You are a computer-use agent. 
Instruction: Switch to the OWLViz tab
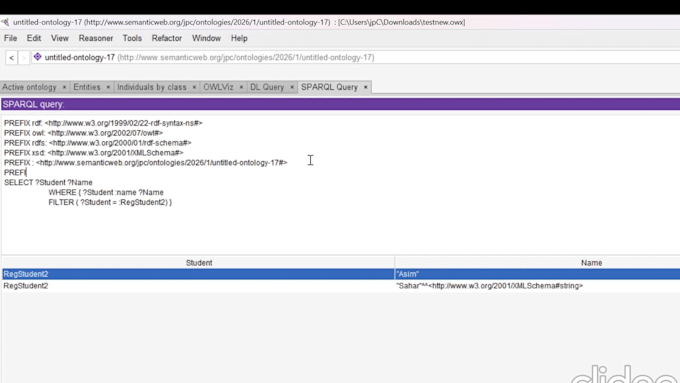[219, 87]
